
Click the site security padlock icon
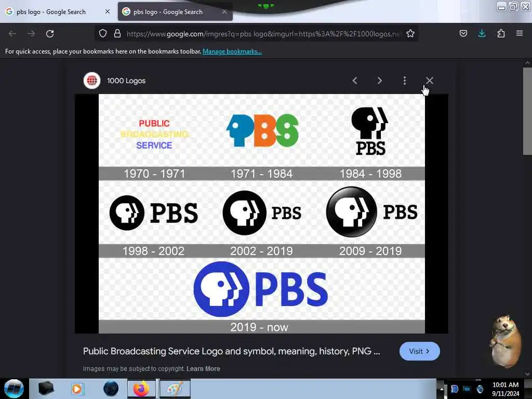[117, 34]
